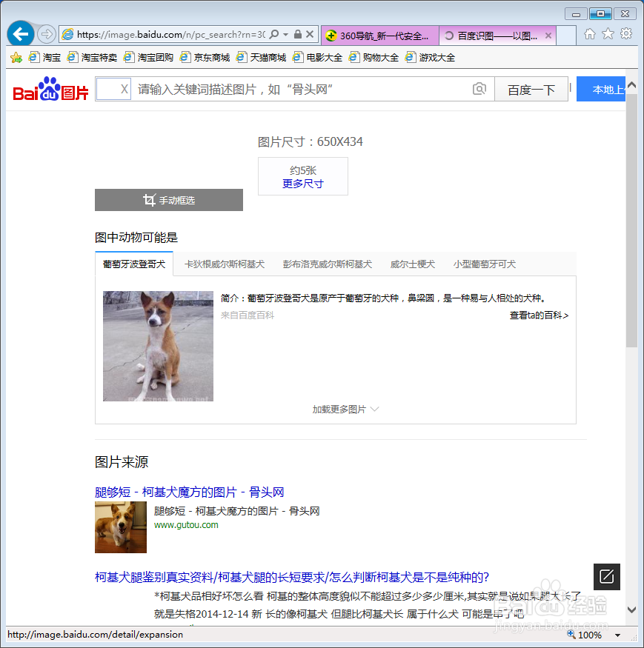Click the keyword search input field
Viewport: 644px width, 648px height.
click(x=296, y=88)
